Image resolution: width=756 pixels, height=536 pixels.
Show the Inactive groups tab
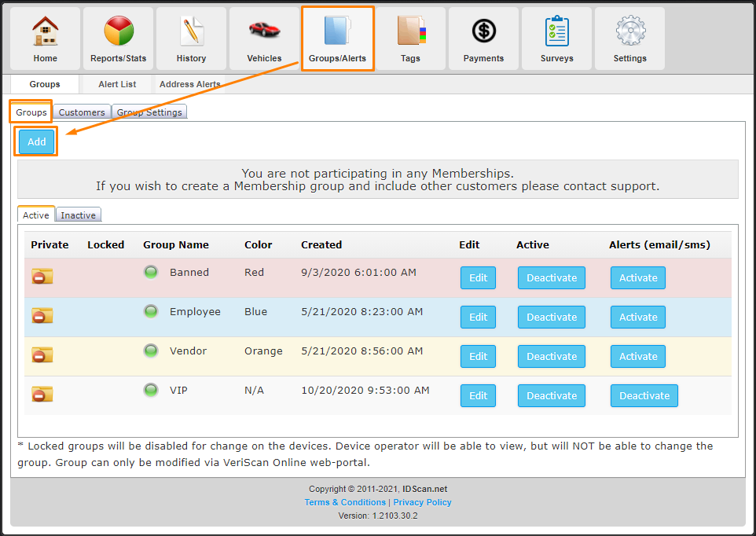(78, 215)
